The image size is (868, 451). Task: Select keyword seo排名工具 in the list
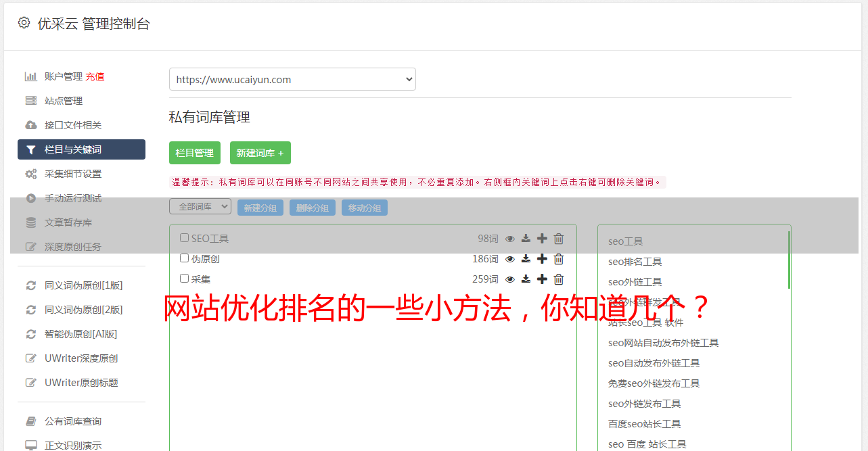pyautogui.click(x=635, y=262)
